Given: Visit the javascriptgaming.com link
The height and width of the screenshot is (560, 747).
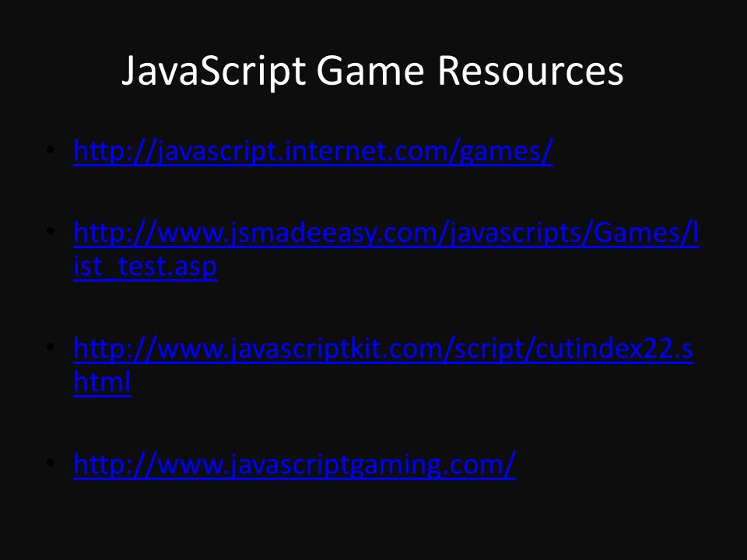Looking at the screenshot, I should pyautogui.click(x=294, y=464).
